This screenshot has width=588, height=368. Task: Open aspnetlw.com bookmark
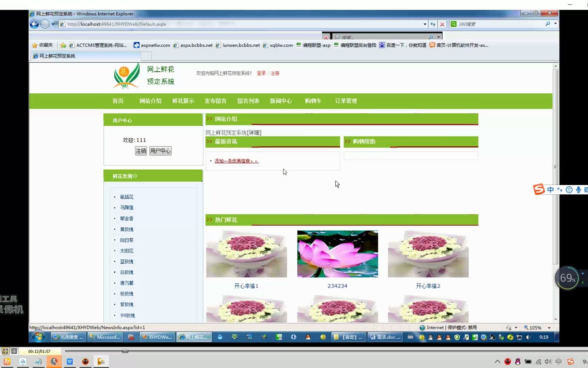pyautogui.click(x=152, y=45)
